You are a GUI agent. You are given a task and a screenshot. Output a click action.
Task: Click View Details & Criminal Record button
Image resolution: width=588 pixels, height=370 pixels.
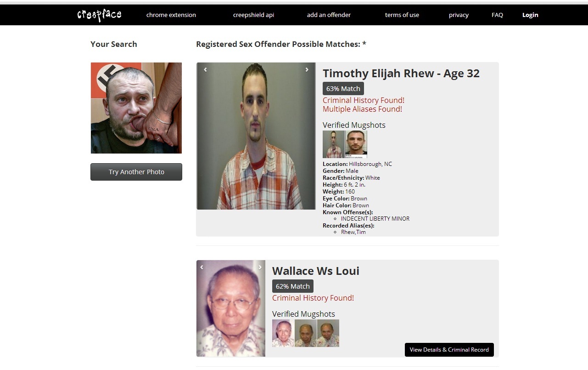coord(449,350)
